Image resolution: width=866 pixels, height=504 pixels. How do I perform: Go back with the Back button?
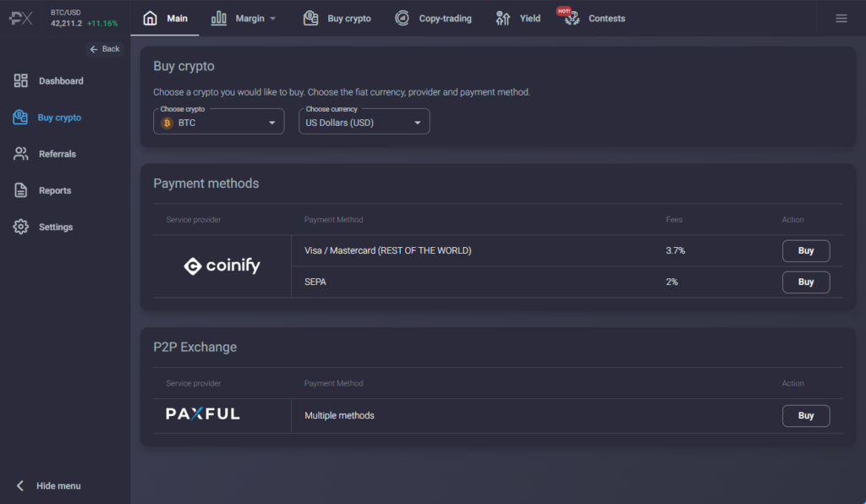[x=103, y=48]
